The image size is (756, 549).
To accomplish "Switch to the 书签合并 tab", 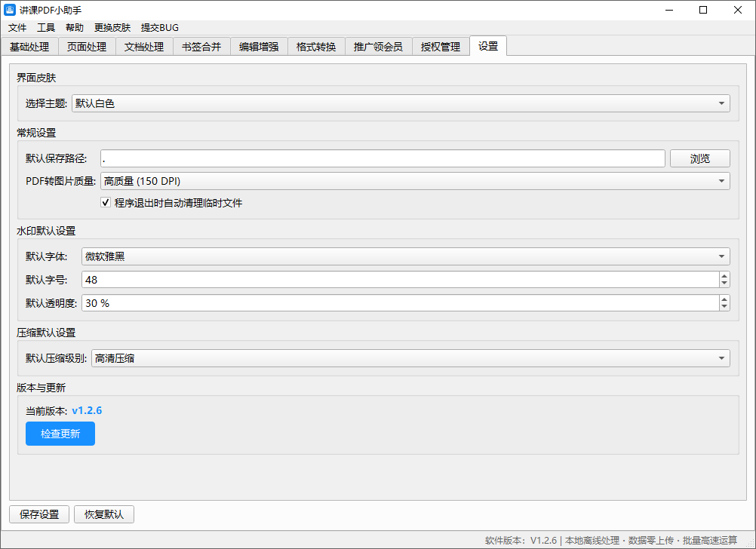I will (201, 47).
